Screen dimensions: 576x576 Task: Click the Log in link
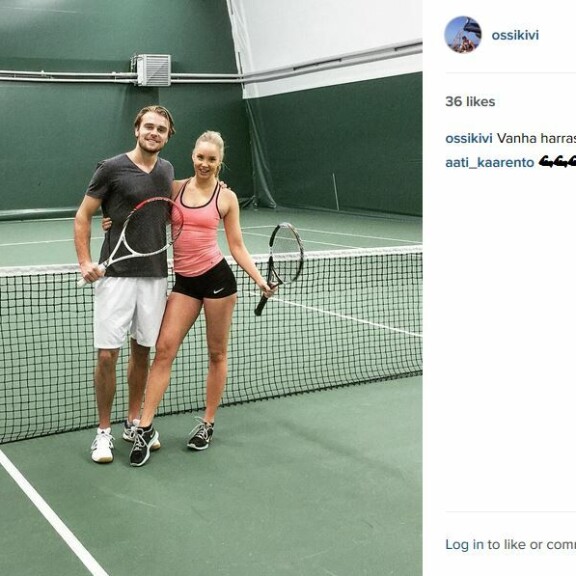coord(464,544)
